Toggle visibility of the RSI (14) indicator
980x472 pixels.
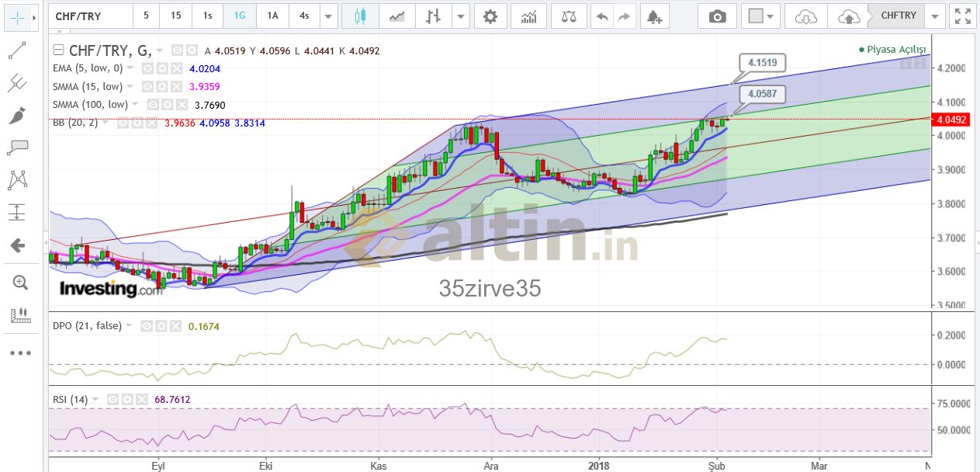[x=113, y=400]
